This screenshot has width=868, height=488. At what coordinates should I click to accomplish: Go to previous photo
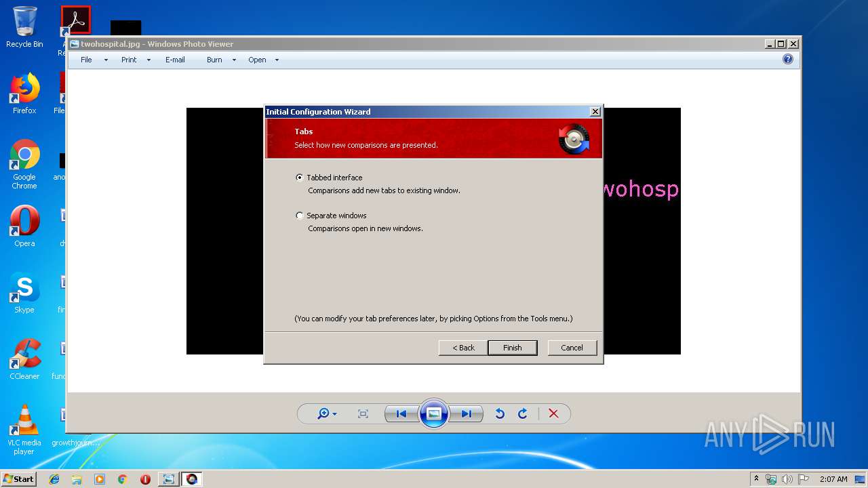[401, 413]
